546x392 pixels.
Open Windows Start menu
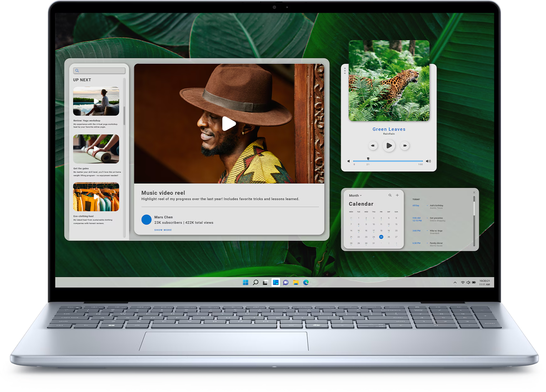[x=246, y=283]
